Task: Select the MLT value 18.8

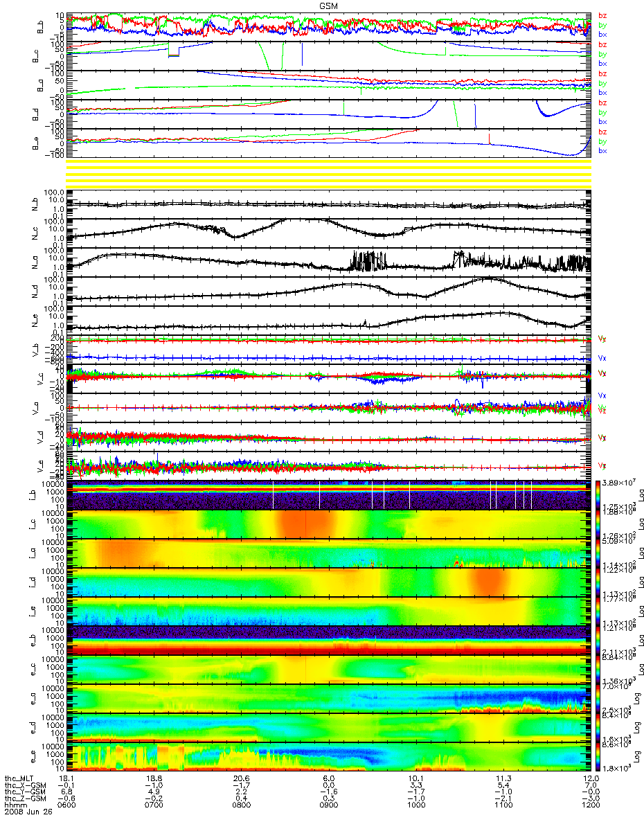Action: (154, 778)
